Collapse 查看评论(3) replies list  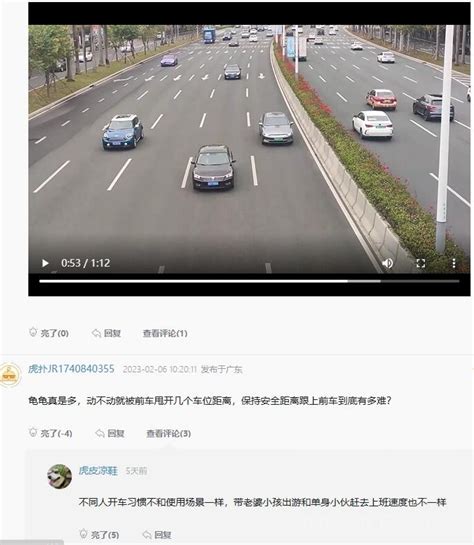click(169, 433)
